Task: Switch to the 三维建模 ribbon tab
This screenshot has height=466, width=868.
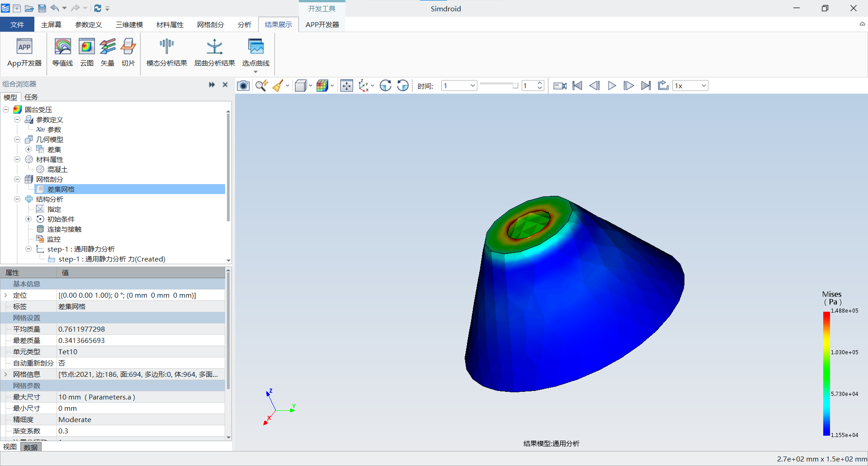Action: tap(129, 24)
